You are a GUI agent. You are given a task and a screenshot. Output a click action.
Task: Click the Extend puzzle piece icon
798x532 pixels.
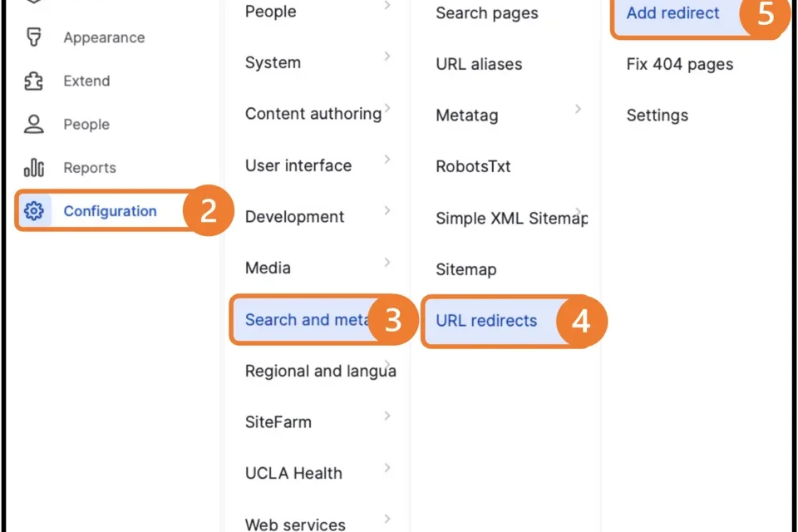coord(33,81)
